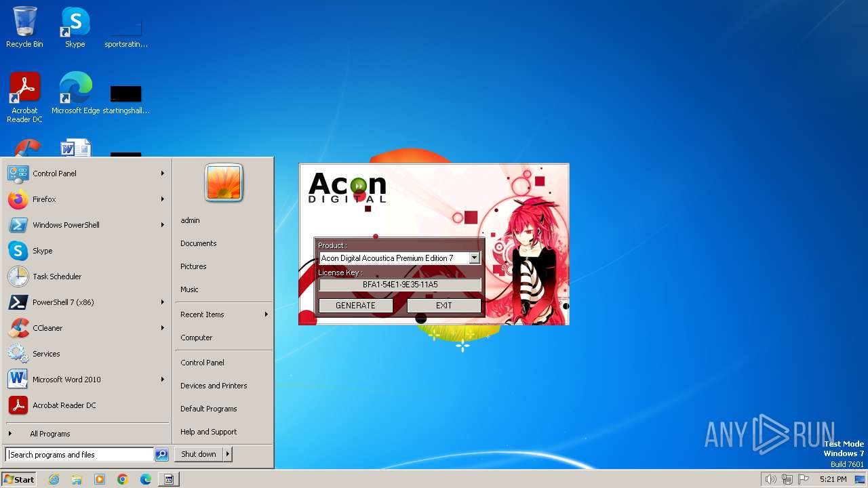Click the EXIT button
The height and width of the screenshot is (488, 868).
(444, 306)
